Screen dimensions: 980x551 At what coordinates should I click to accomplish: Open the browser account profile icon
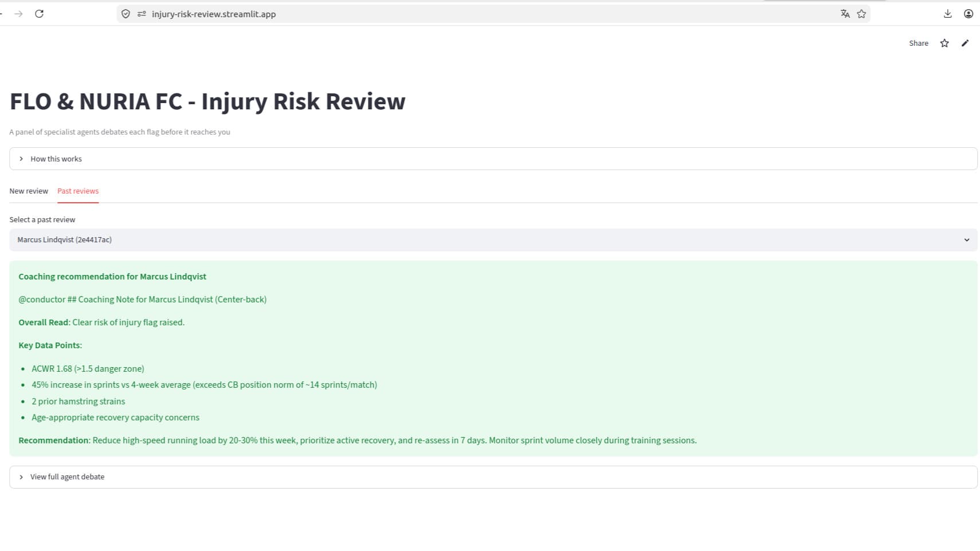click(x=969, y=14)
